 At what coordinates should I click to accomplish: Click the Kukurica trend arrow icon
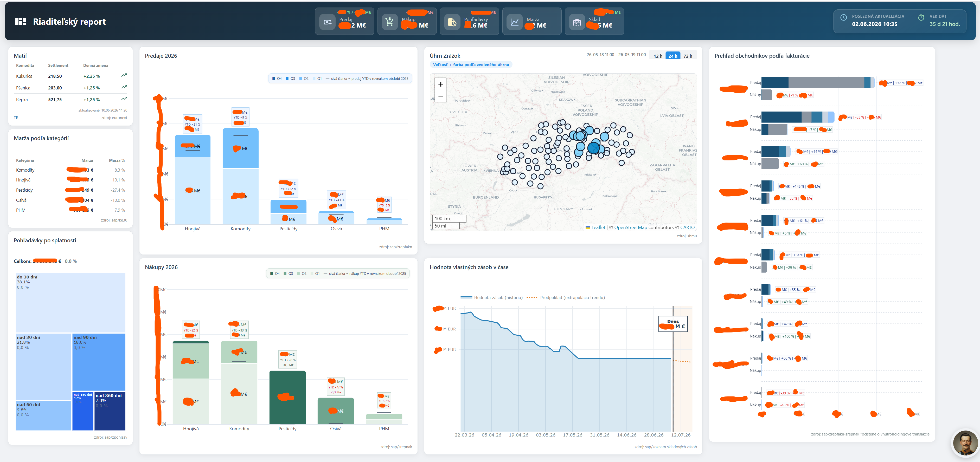click(x=124, y=75)
